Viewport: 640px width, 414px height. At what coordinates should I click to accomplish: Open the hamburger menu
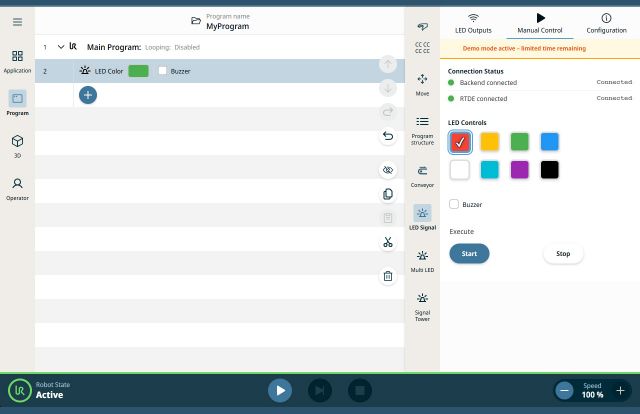click(x=17, y=22)
